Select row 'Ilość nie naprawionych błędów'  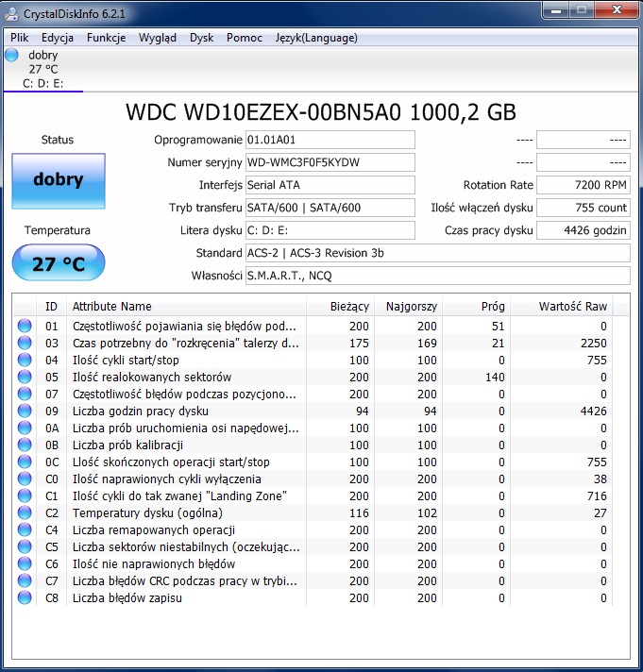point(313,563)
